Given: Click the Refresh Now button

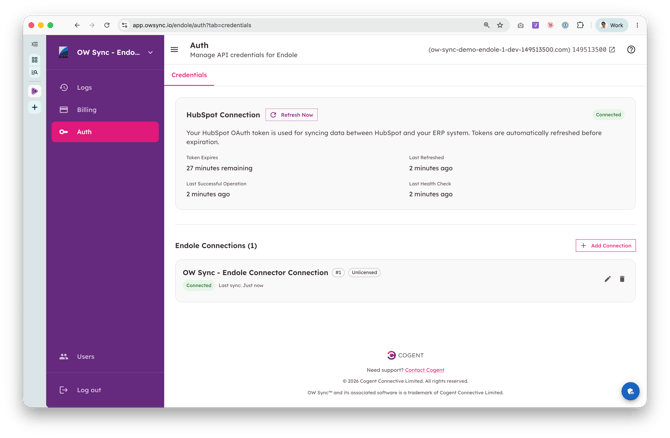Looking at the screenshot, I should (x=291, y=115).
